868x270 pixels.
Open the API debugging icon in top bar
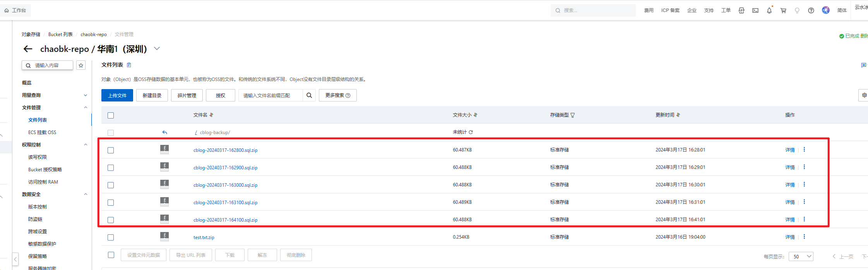pos(741,10)
